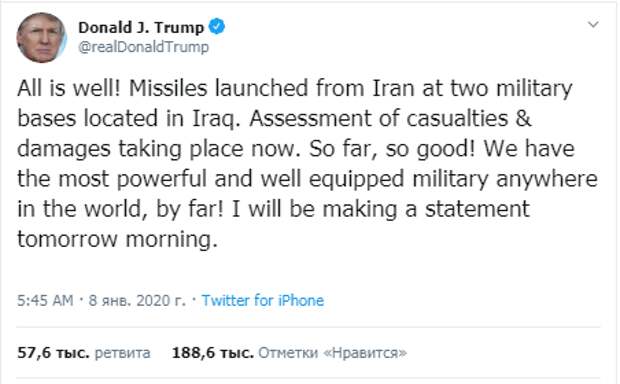Screen dimensions: 620x384
Task: Click 'tomorrow morning.' in last line
Action: coord(117,240)
